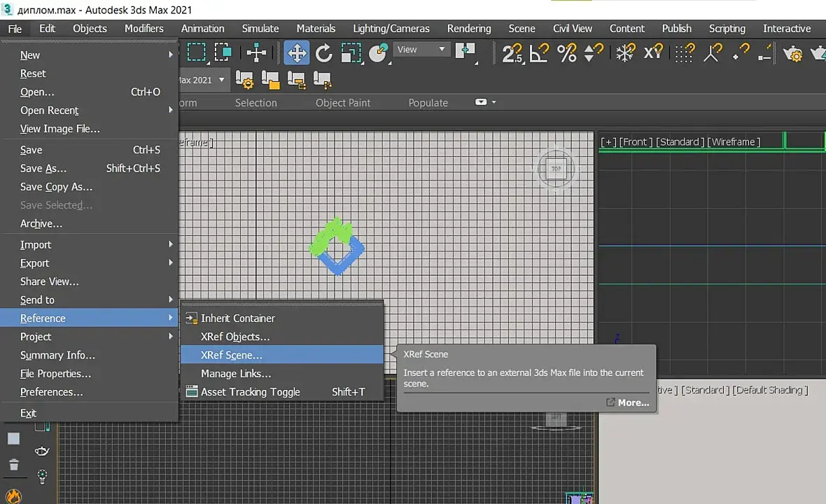The image size is (826, 504).
Task: Open the Rendering menu
Action: pos(469,29)
